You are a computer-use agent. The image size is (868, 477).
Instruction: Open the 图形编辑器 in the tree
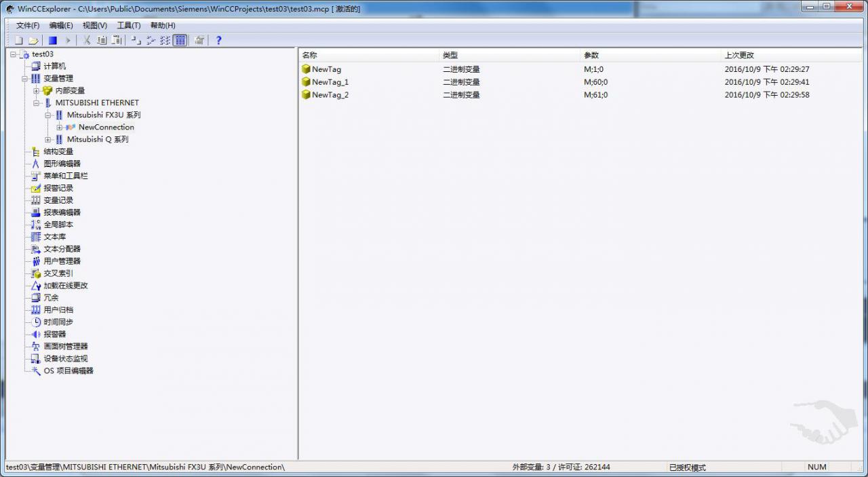point(64,163)
